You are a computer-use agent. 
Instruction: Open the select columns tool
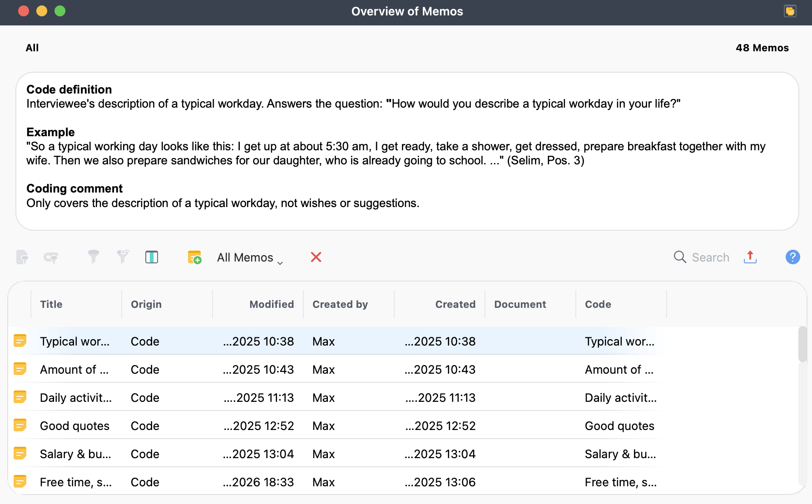click(152, 257)
